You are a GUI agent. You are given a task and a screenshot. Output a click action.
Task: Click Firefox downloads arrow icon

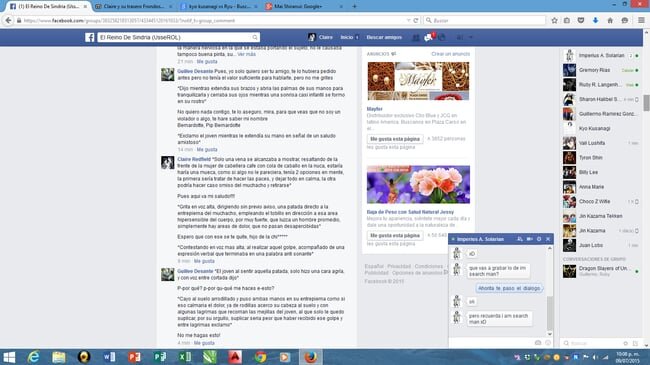coord(595,20)
